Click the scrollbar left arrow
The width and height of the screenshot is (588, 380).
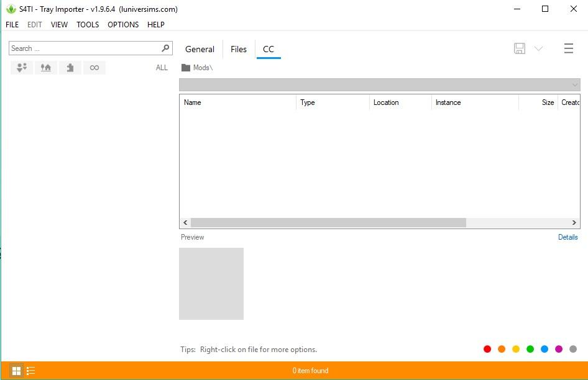[185, 223]
